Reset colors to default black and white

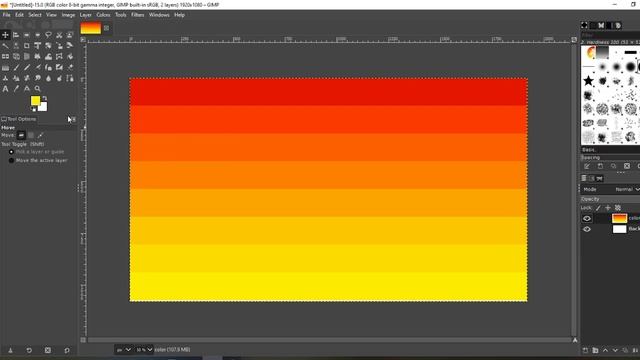point(33,109)
